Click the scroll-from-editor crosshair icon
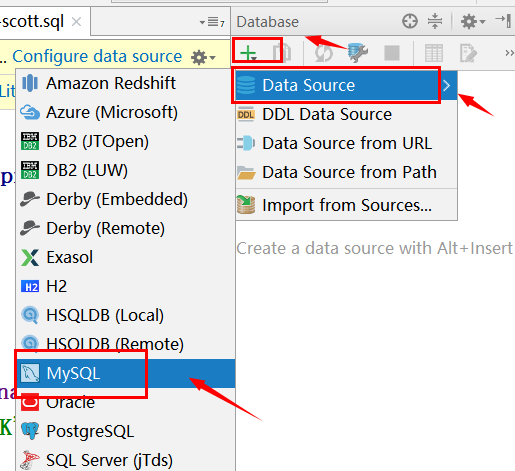 pos(410,22)
